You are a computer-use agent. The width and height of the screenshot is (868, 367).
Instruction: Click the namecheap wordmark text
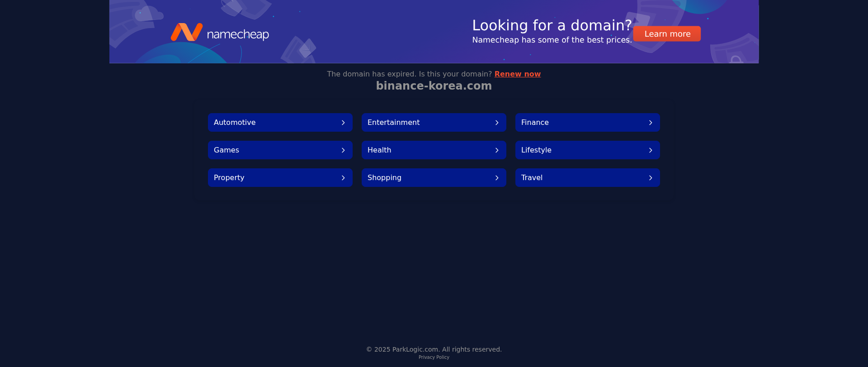click(238, 34)
